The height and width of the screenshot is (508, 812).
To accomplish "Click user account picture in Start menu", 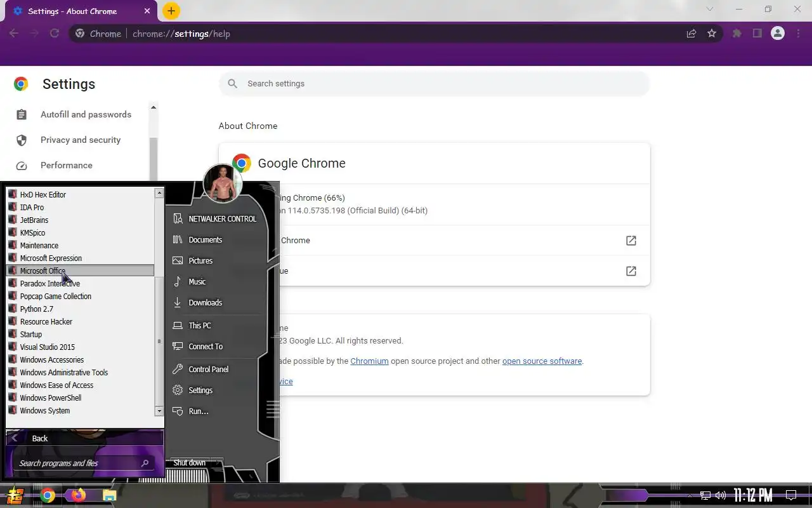I will coord(223,184).
